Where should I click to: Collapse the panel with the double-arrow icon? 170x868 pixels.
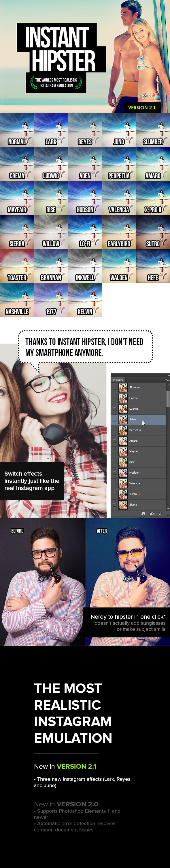[x=168, y=375]
